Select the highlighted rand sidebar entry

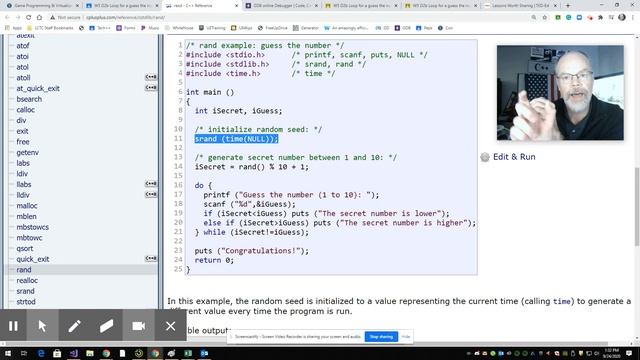coord(24,270)
